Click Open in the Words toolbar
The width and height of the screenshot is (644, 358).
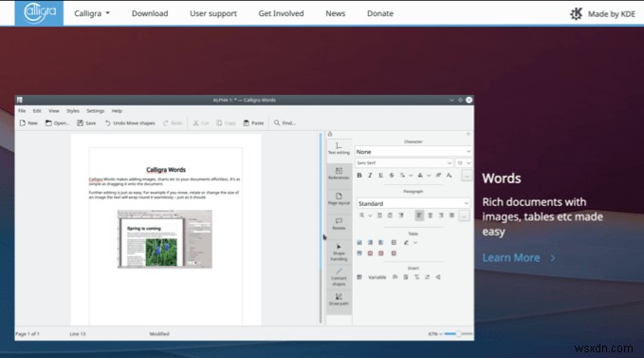58,122
